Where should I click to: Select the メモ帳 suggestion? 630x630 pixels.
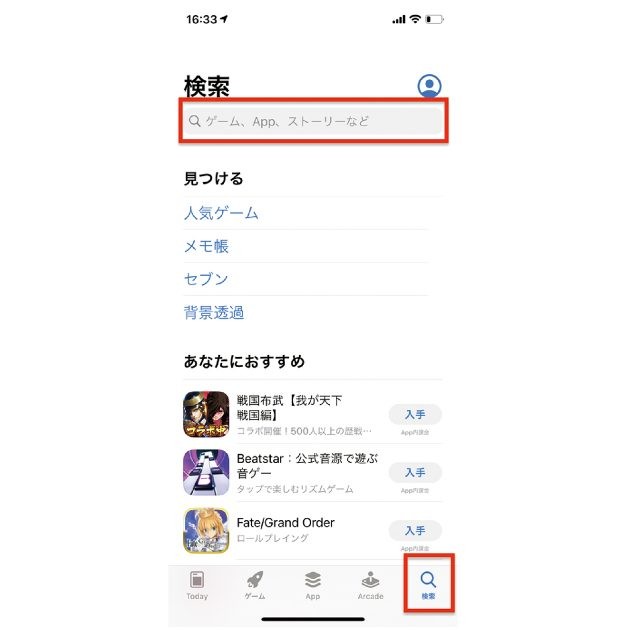(206, 246)
